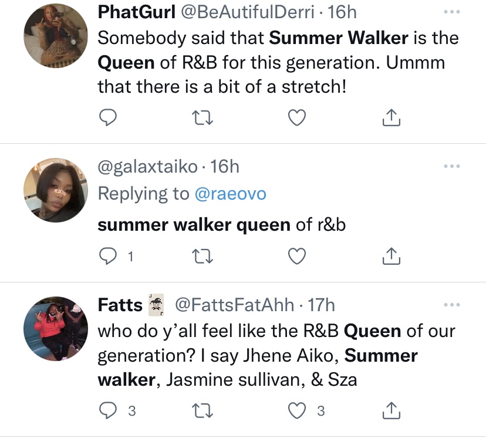Image resolution: width=486 pixels, height=448 pixels.
Task: Open the @FattsFatAhh handle
Action: click(x=235, y=305)
